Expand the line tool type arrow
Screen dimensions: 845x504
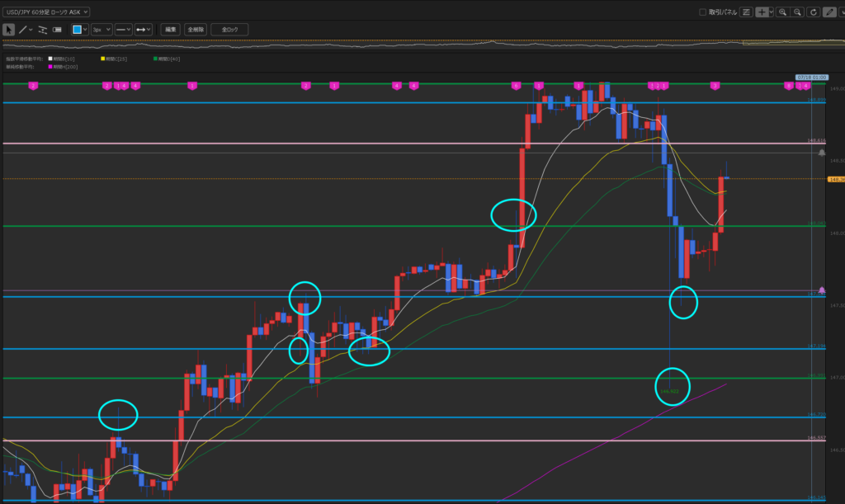[x=31, y=30]
